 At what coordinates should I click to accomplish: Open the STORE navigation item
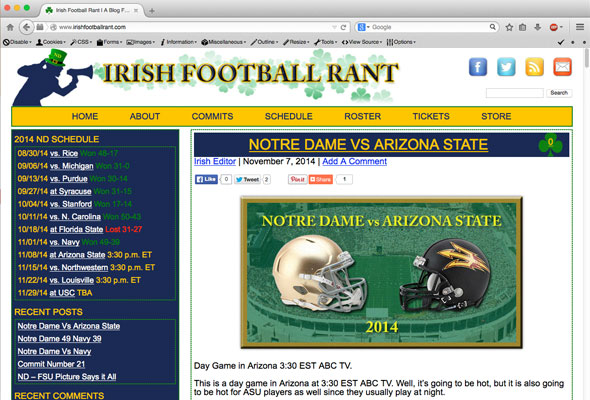pyautogui.click(x=496, y=116)
